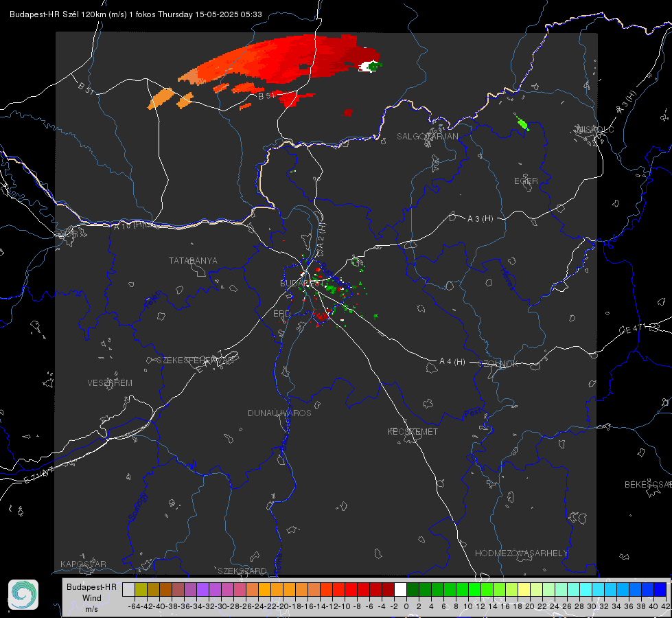Viewport: 672px width, 618px height.
Task: Click the blue Heves county label
Action: point(507,279)
